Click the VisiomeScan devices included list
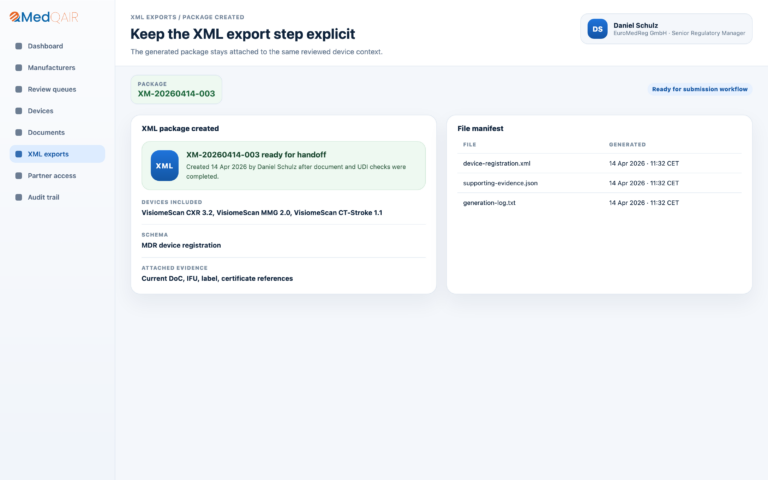Image resolution: width=768 pixels, height=480 pixels. (x=262, y=213)
